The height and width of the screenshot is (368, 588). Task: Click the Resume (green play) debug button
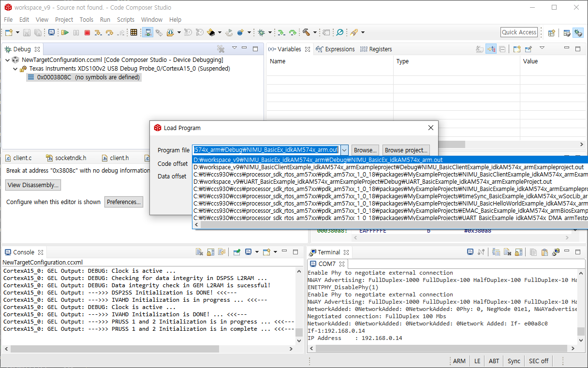pos(65,32)
